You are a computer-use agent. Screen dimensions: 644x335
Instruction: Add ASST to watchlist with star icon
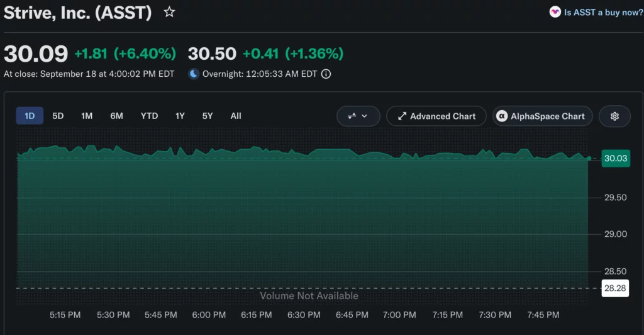point(169,12)
